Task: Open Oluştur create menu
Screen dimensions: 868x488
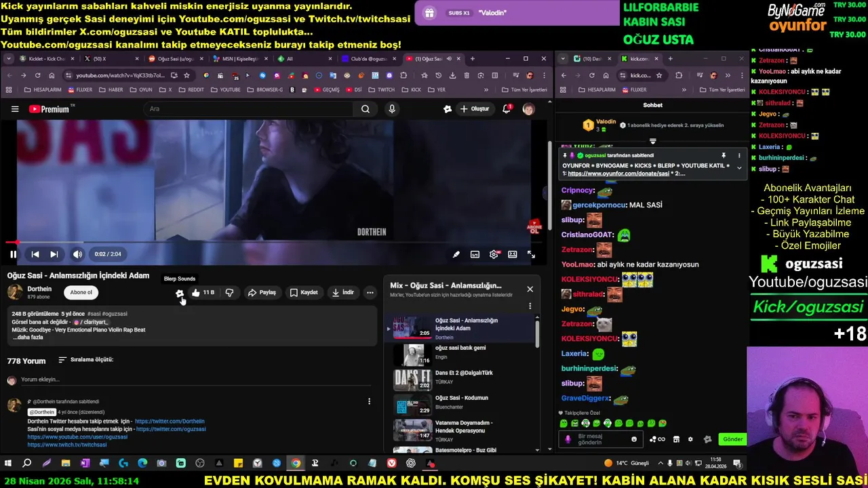Action: pyautogui.click(x=475, y=109)
